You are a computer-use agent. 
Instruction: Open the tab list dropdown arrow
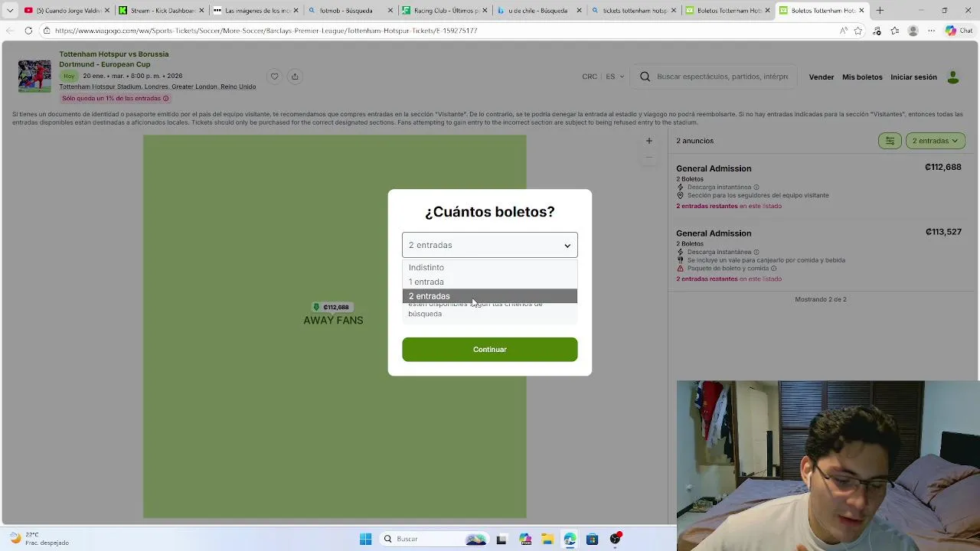(x=10, y=11)
